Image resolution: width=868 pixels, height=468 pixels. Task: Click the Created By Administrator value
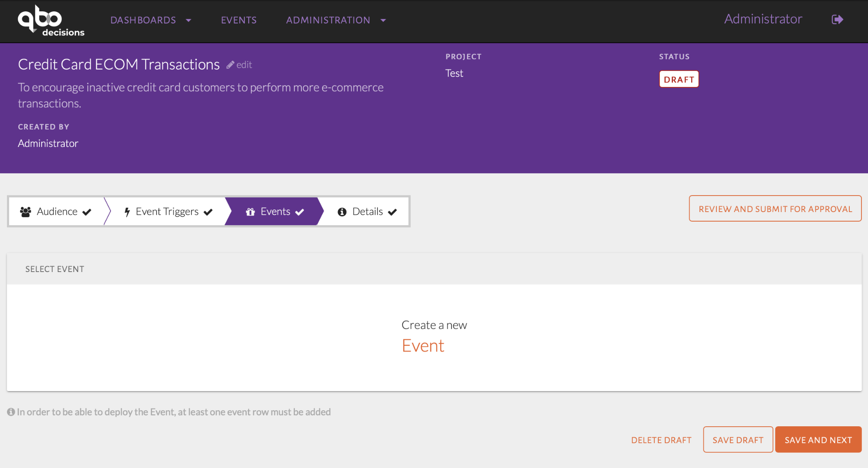coord(48,143)
